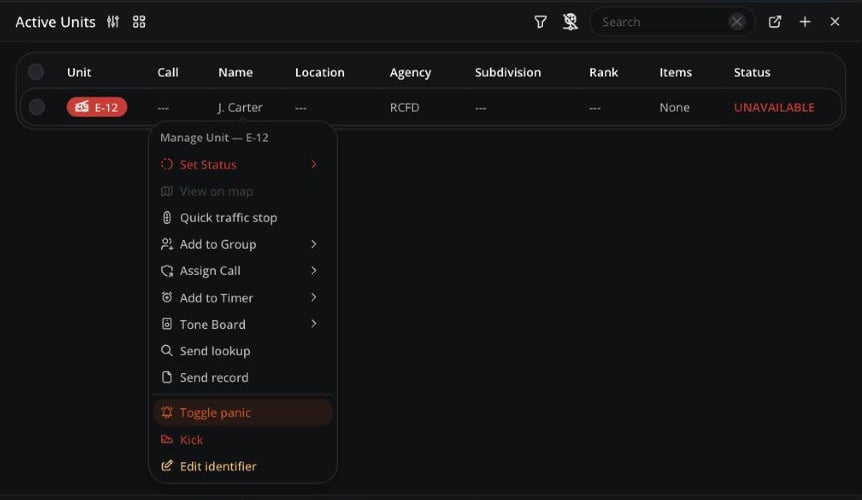
Task: Expand the chevron next to Assign Call
Action: pos(314,270)
